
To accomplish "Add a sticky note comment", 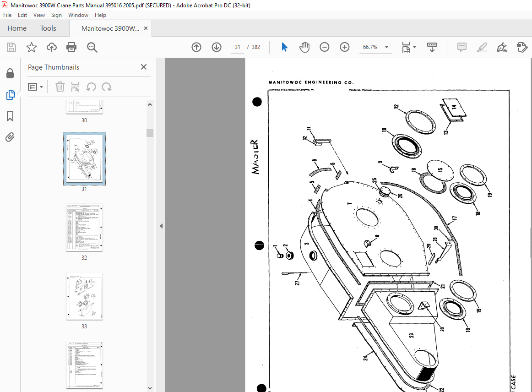I will coord(462,47).
